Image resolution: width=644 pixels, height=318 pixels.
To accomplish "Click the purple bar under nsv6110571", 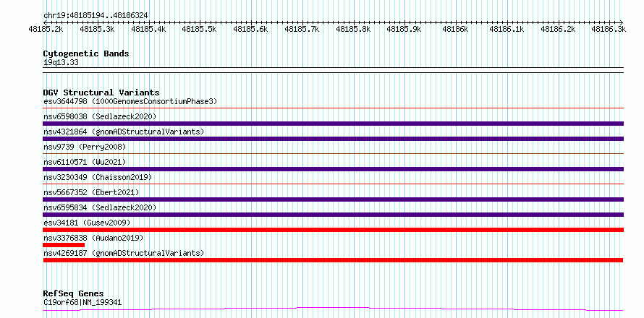I will click(x=333, y=169).
